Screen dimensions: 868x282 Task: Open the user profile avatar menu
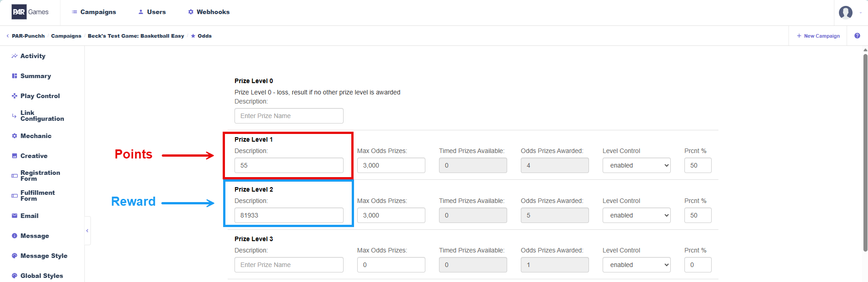pyautogui.click(x=846, y=12)
